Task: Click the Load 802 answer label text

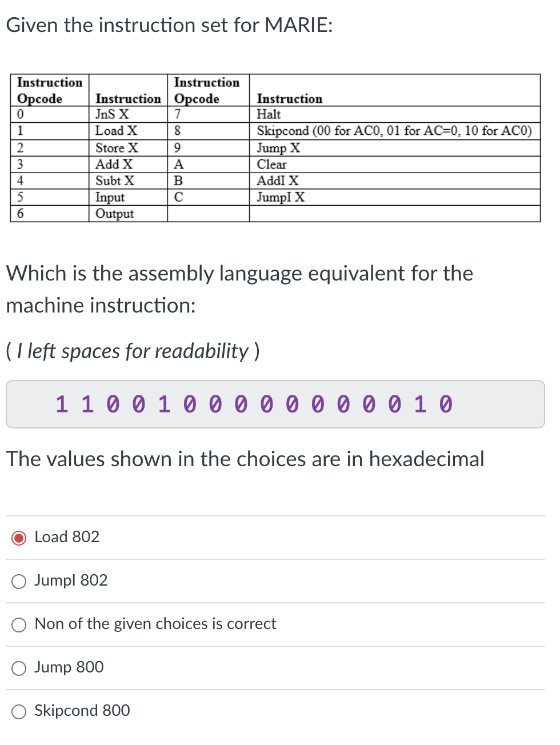Action: point(66,537)
